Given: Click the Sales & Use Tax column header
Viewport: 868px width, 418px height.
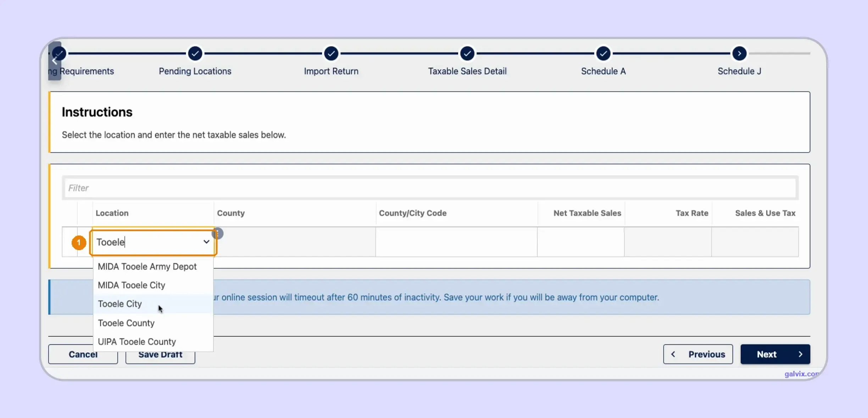Looking at the screenshot, I should click(x=765, y=213).
